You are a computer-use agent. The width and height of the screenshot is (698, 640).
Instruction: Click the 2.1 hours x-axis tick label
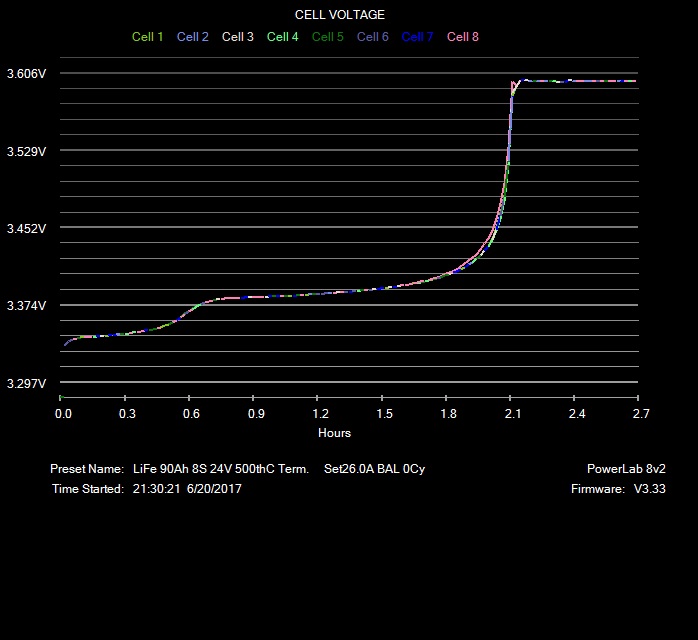513,413
